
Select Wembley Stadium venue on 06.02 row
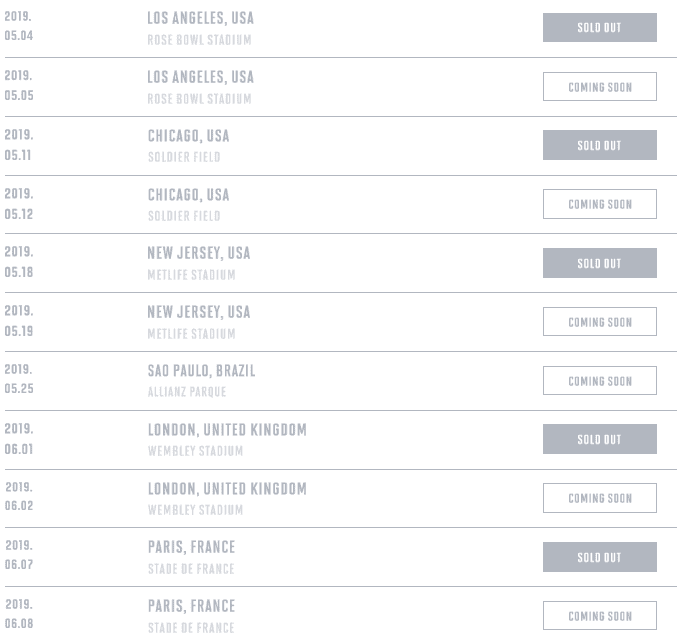click(x=195, y=510)
